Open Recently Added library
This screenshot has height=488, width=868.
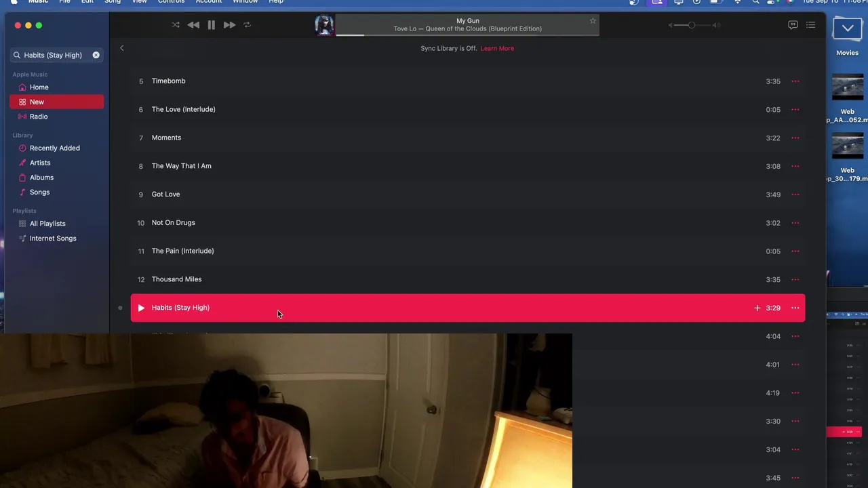(57, 148)
